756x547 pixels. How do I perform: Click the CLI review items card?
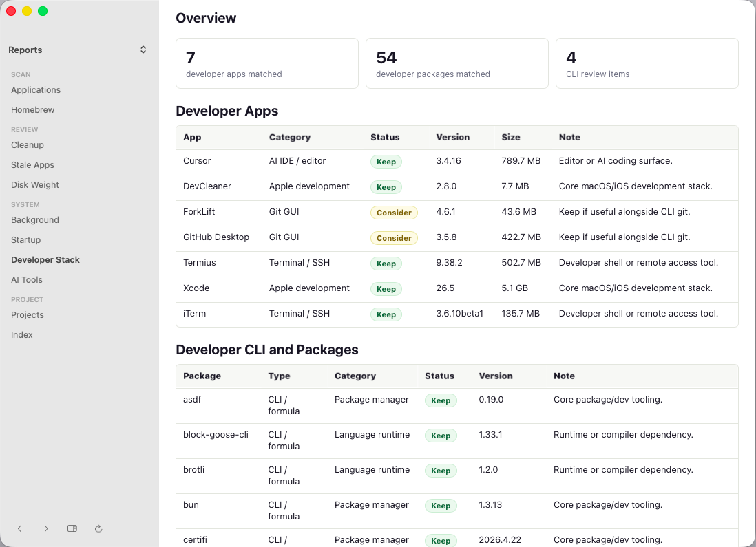[x=647, y=63]
